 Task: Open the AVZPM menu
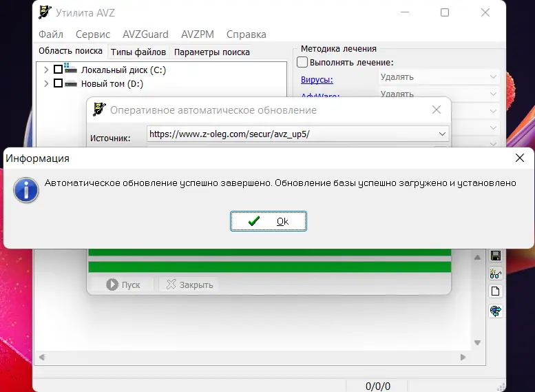(x=198, y=34)
